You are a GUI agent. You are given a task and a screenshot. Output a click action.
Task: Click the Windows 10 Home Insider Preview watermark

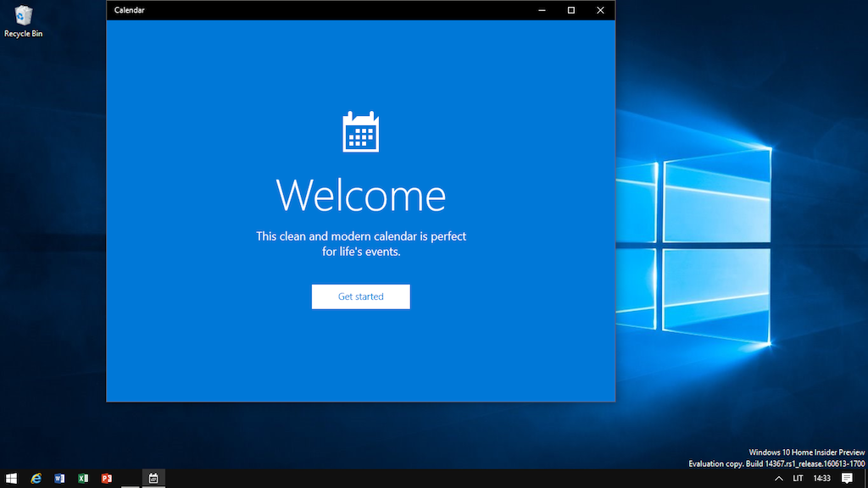tap(805, 452)
